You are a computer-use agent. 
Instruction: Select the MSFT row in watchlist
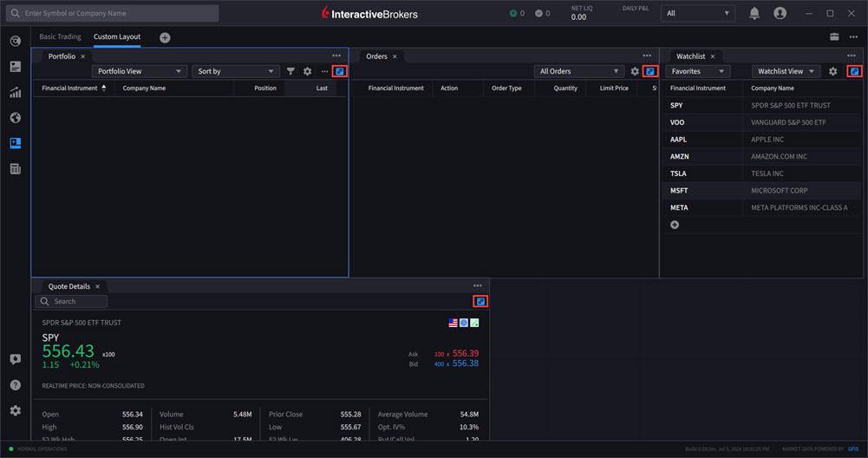pos(762,191)
